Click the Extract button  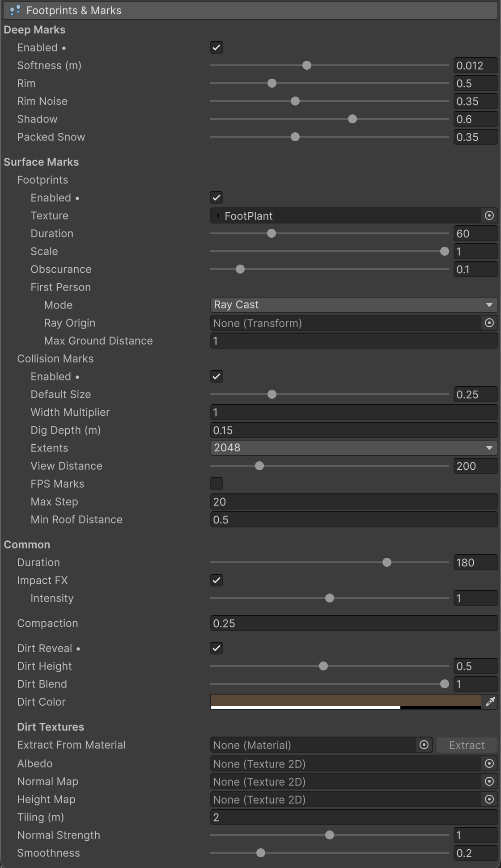coord(467,745)
